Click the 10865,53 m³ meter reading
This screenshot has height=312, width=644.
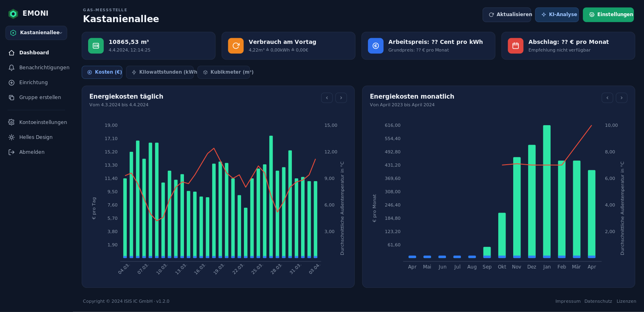(129, 42)
